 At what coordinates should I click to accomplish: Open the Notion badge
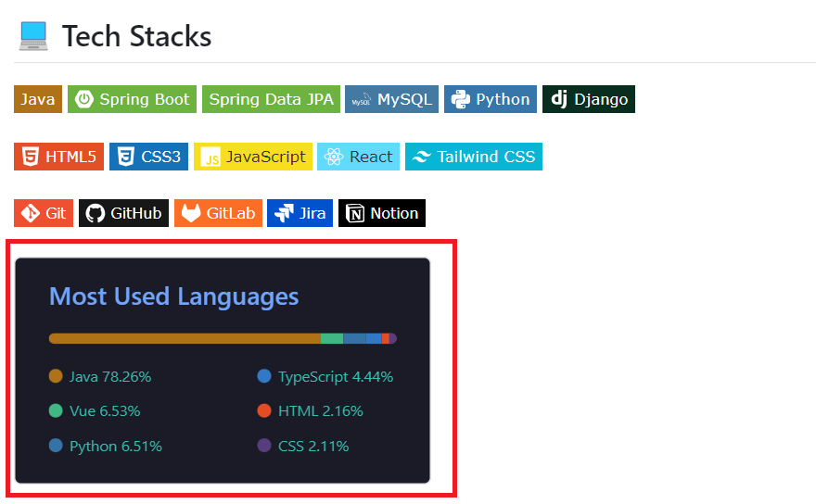pyautogui.click(x=382, y=213)
